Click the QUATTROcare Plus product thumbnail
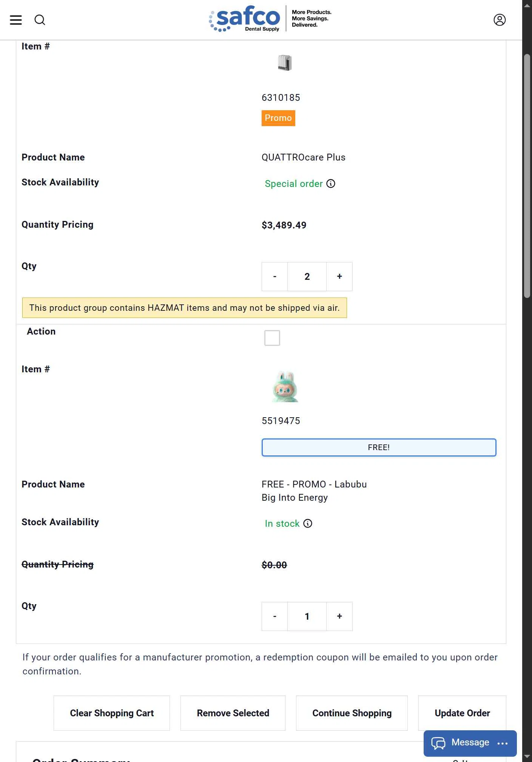Viewport: 532px width, 762px height. pyautogui.click(x=285, y=63)
